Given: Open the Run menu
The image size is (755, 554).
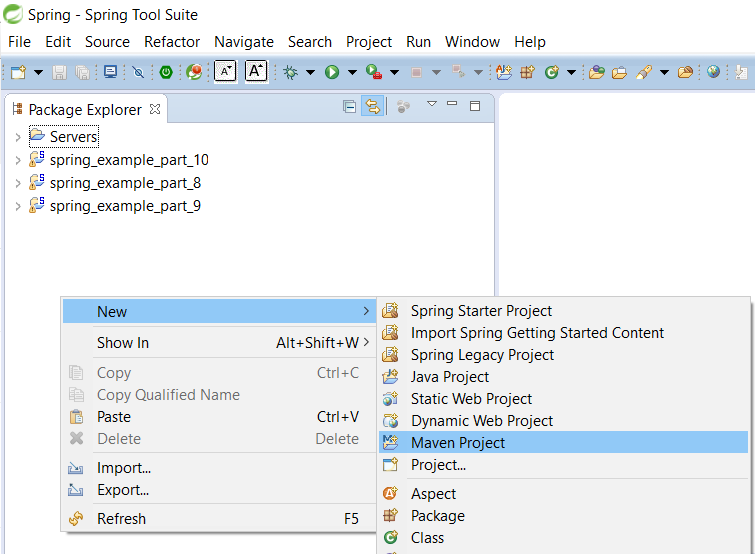Looking at the screenshot, I should 418,42.
